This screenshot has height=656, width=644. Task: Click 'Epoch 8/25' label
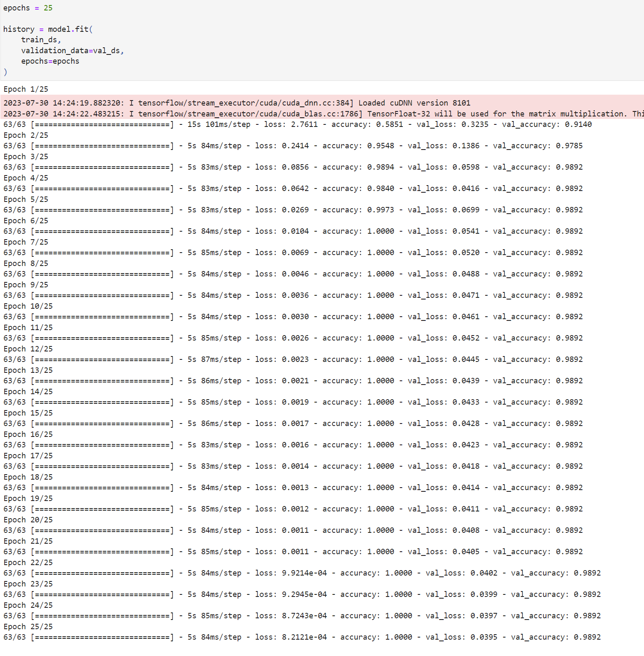click(26, 263)
